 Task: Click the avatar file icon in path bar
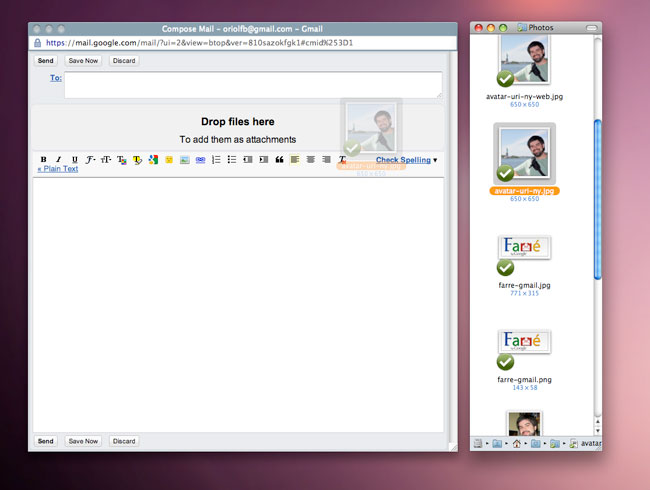point(574,444)
